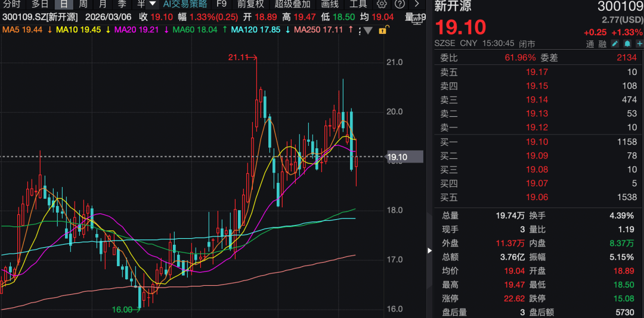Toggle 超级叠加 overlay option
This screenshot has width=644, height=318.
click(x=292, y=4)
